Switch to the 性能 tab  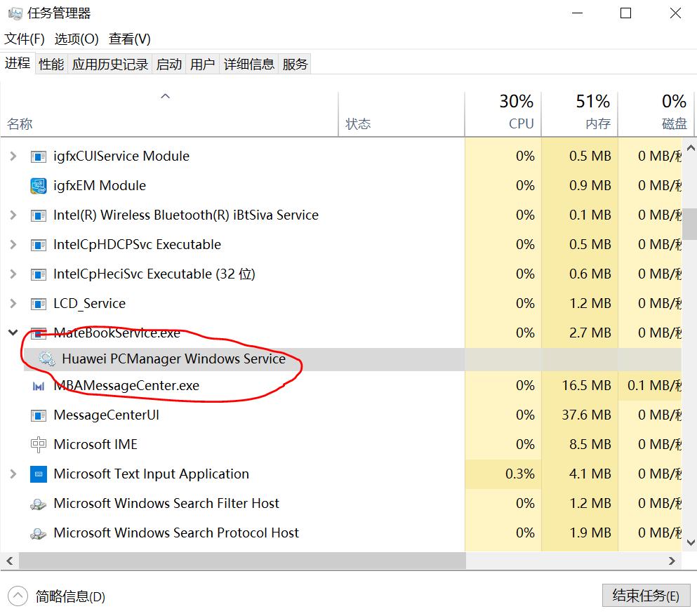pos(51,65)
